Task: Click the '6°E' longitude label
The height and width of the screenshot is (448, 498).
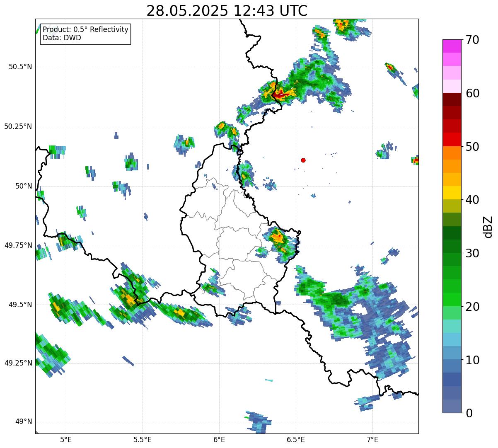Action: (x=219, y=439)
